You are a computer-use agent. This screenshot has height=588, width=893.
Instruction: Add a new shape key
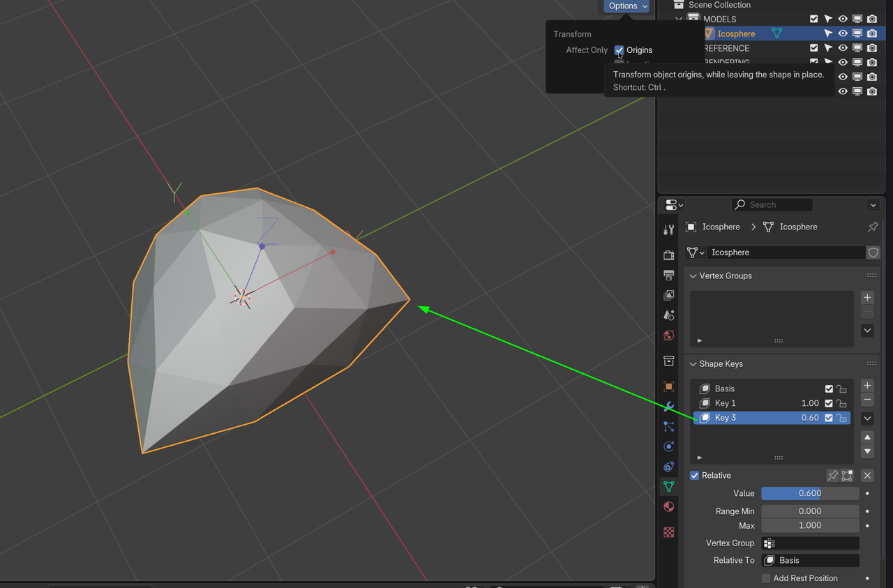[867, 386]
